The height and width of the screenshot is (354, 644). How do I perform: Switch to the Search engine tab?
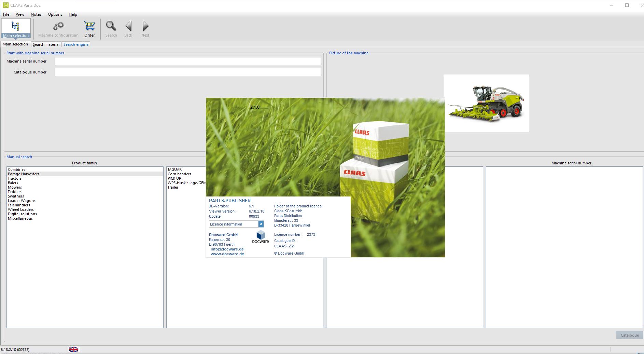pyautogui.click(x=76, y=44)
